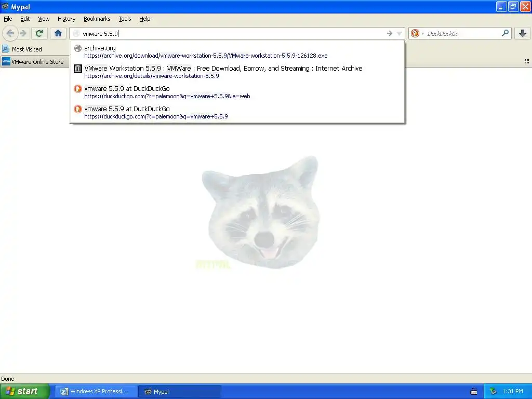Screen dimensions: 532x399
Task: Click the search magnifier icon
Action: pos(505,33)
